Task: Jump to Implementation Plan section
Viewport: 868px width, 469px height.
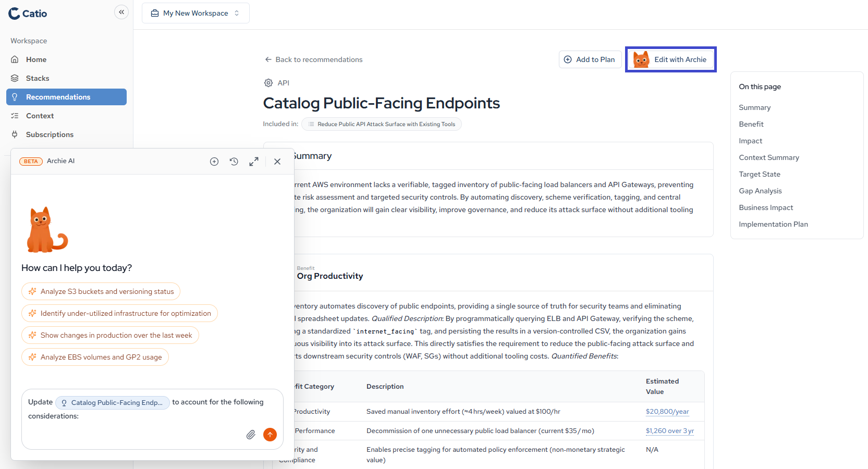Action: (x=773, y=224)
